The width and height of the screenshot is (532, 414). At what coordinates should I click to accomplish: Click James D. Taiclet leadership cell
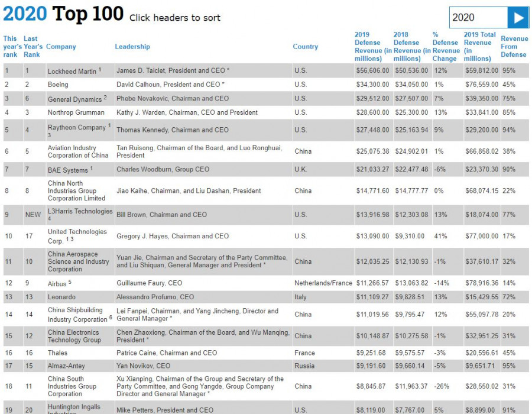pos(203,70)
